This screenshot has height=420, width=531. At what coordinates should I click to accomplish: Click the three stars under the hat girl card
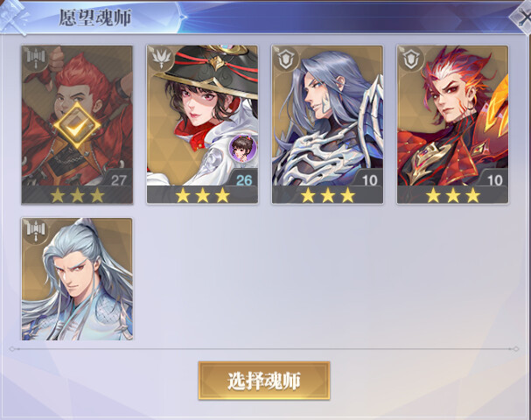point(202,196)
